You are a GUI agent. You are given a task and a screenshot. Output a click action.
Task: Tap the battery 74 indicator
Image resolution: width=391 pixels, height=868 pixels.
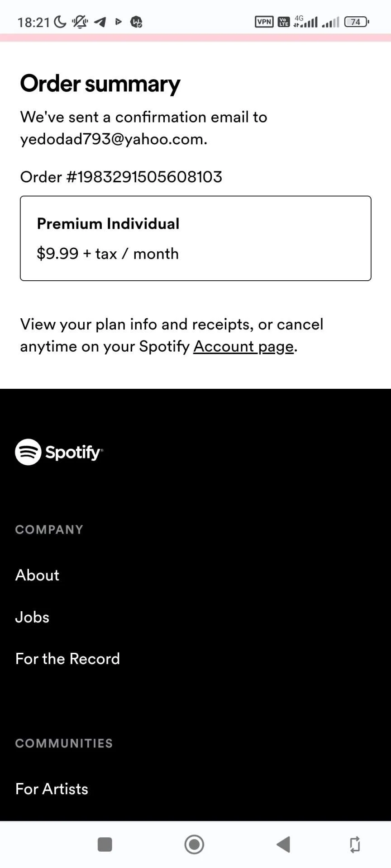point(357,21)
